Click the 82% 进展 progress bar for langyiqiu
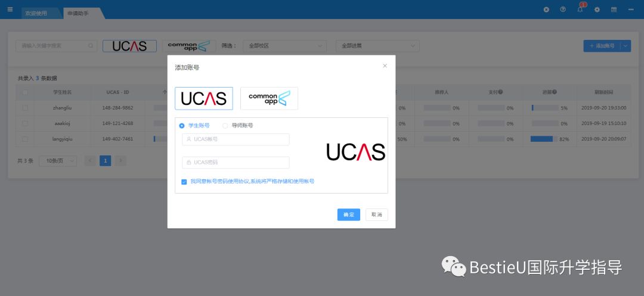The image size is (644, 296). coord(544,139)
